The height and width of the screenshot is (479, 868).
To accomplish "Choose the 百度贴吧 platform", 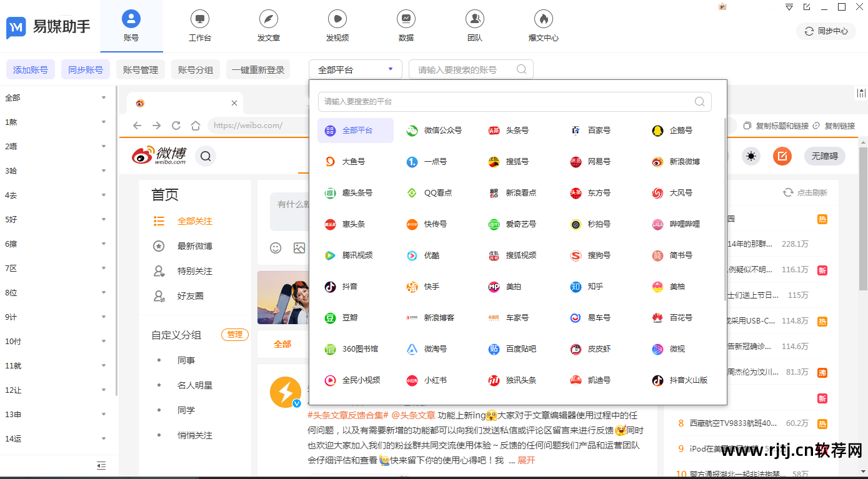I will point(514,349).
